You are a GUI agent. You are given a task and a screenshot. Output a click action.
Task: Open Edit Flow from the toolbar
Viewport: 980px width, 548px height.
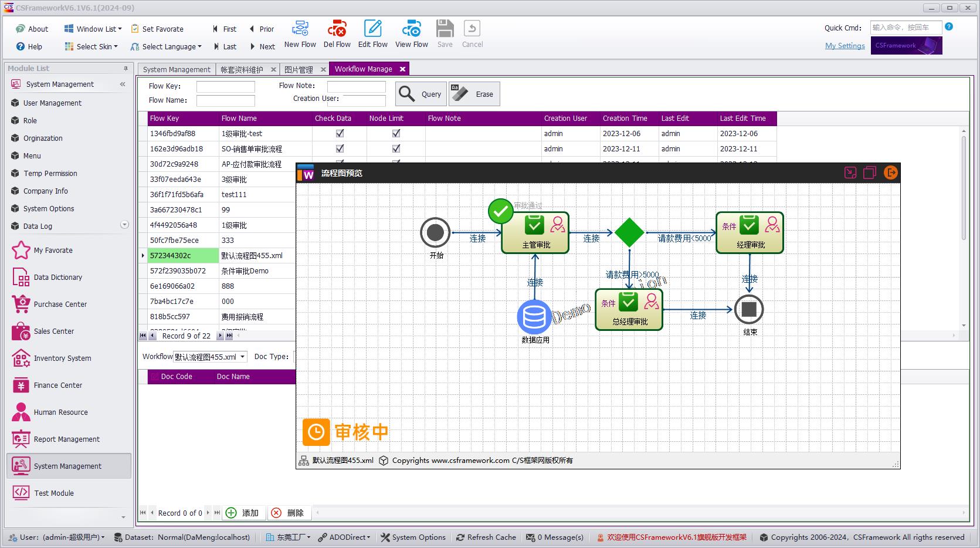point(372,29)
